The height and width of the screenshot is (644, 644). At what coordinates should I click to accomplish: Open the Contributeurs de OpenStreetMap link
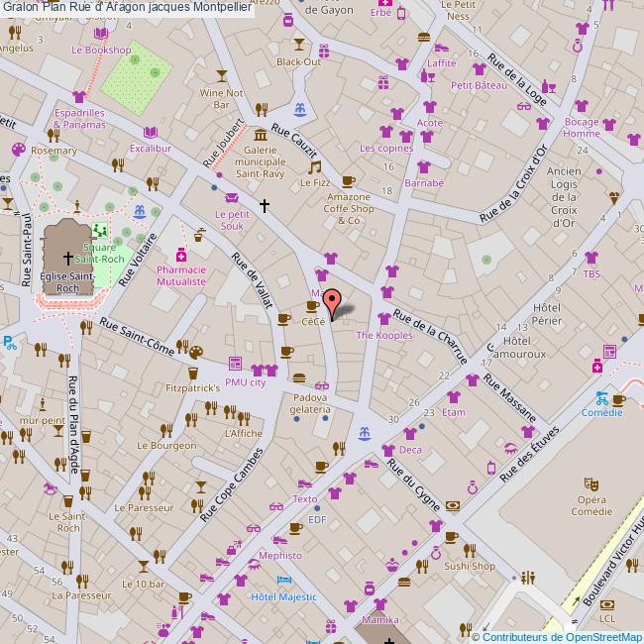[x=562, y=636]
